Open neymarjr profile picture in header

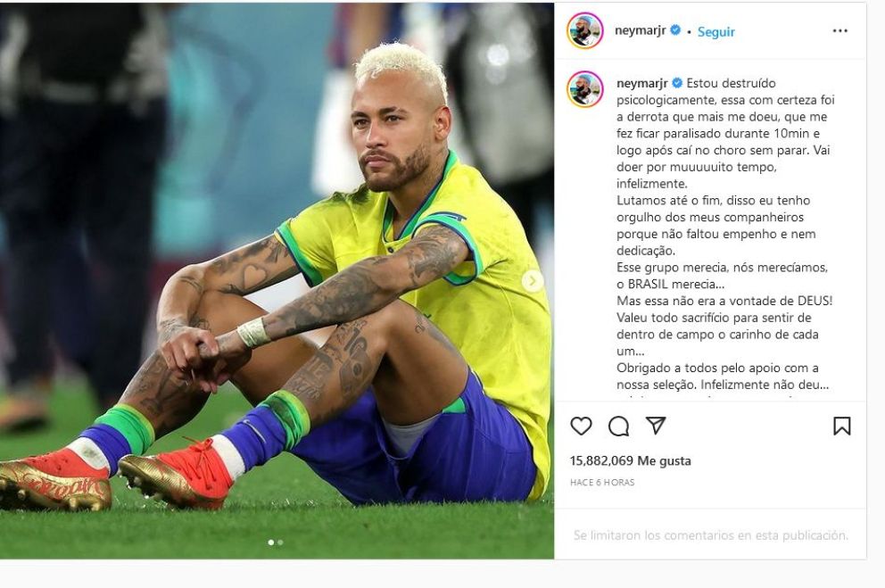pyautogui.click(x=584, y=30)
